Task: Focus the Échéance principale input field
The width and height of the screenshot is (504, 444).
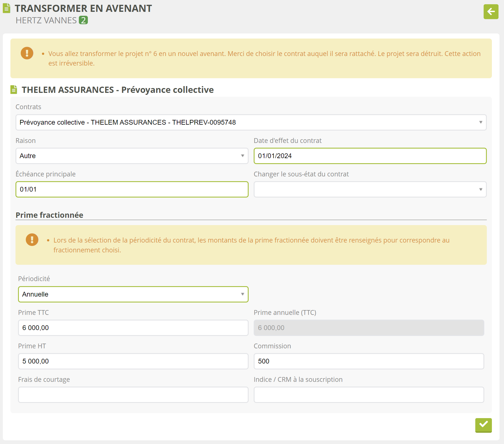Action: click(132, 189)
